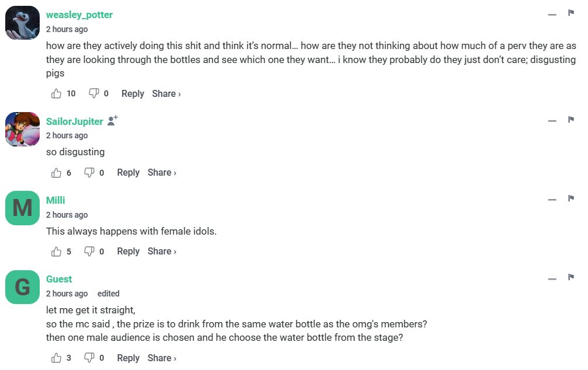Downvote the Guest comment

click(89, 358)
